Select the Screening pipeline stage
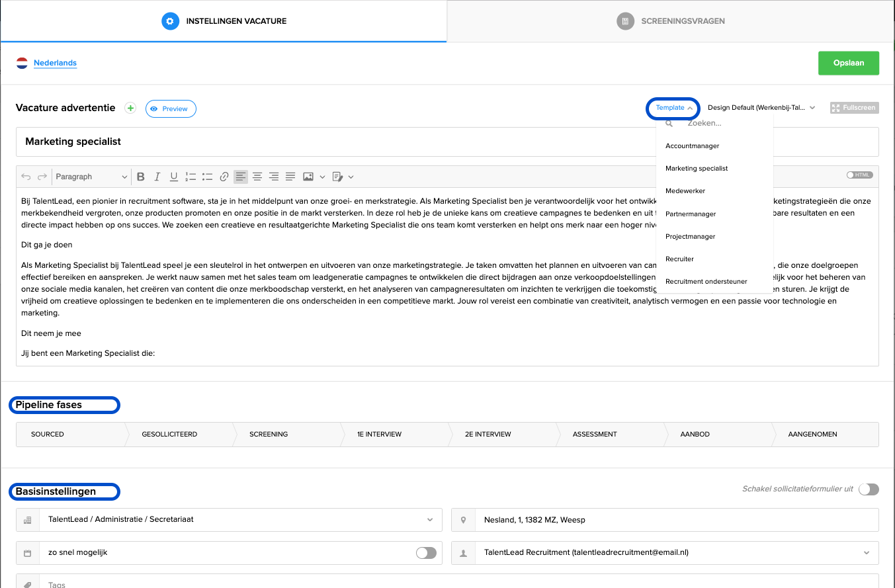895x588 pixels. click(286, 435)
